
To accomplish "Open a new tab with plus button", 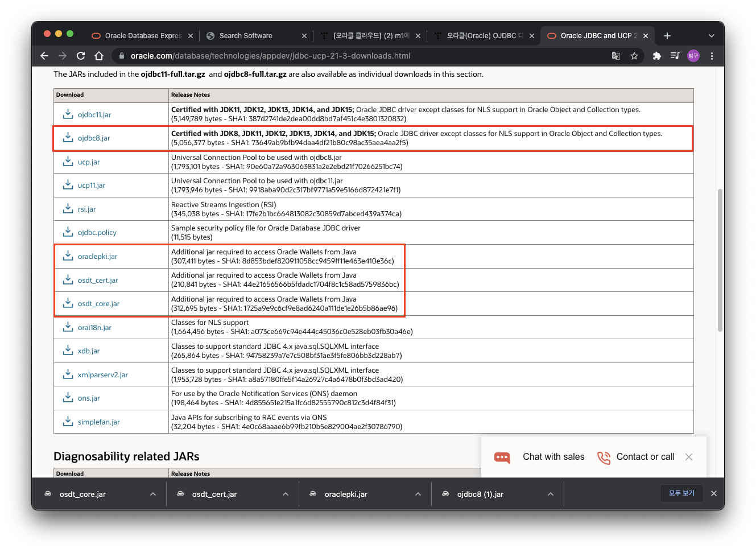I will tap(667, 35).
